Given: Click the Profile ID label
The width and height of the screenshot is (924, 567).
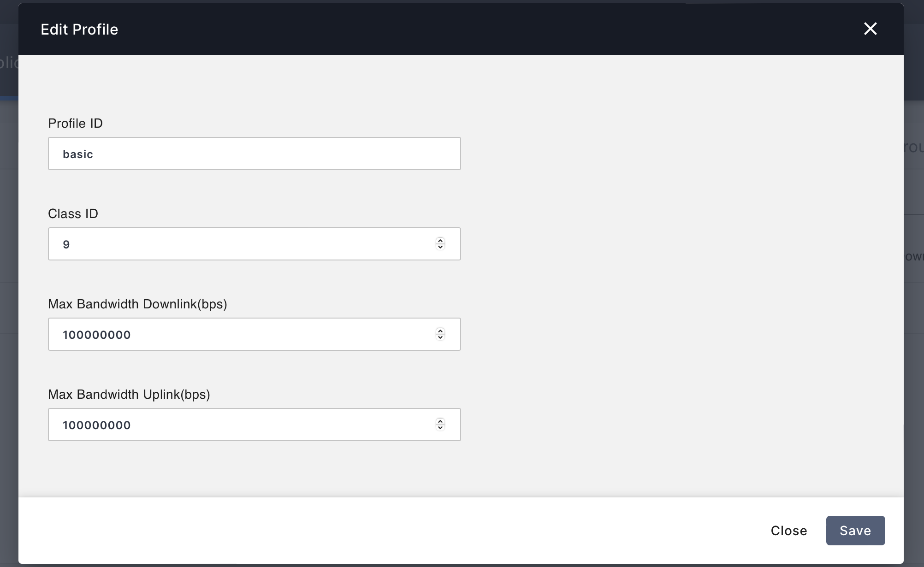Looking at the screenshot, I should pyautogui.click(x=75, y=123).
